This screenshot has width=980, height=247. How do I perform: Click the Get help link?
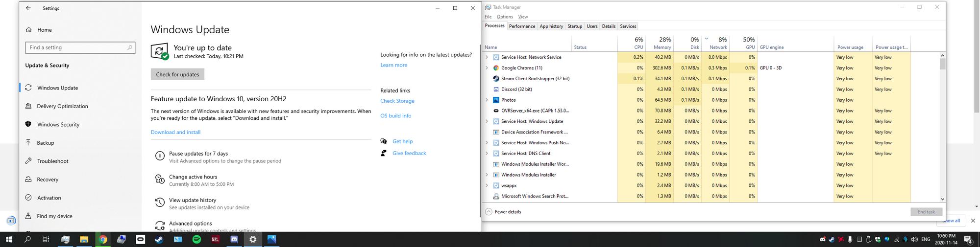(x=402, y=141)
